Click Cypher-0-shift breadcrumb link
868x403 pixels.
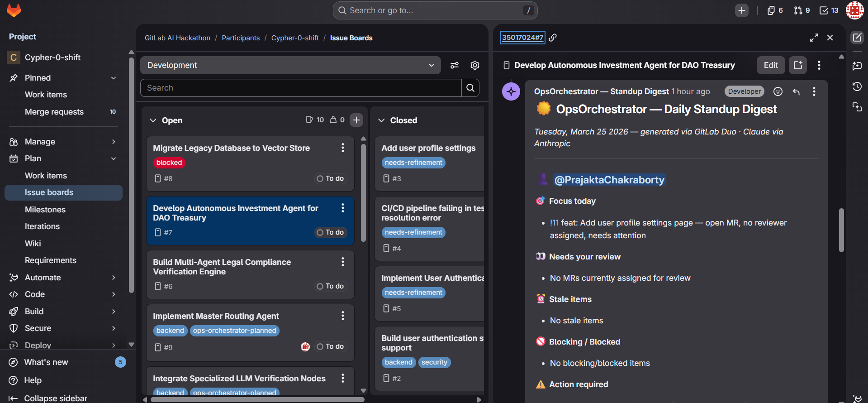pyautogui.click(x=295, y=38)
